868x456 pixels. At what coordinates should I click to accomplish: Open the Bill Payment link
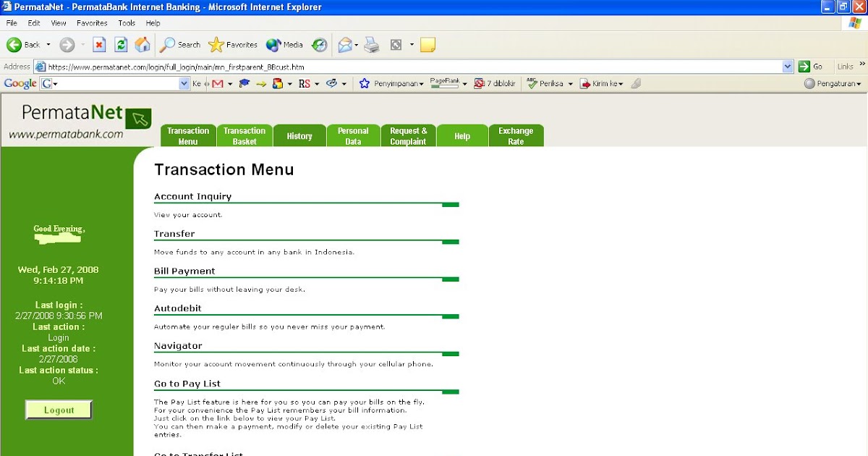point(184,271)
